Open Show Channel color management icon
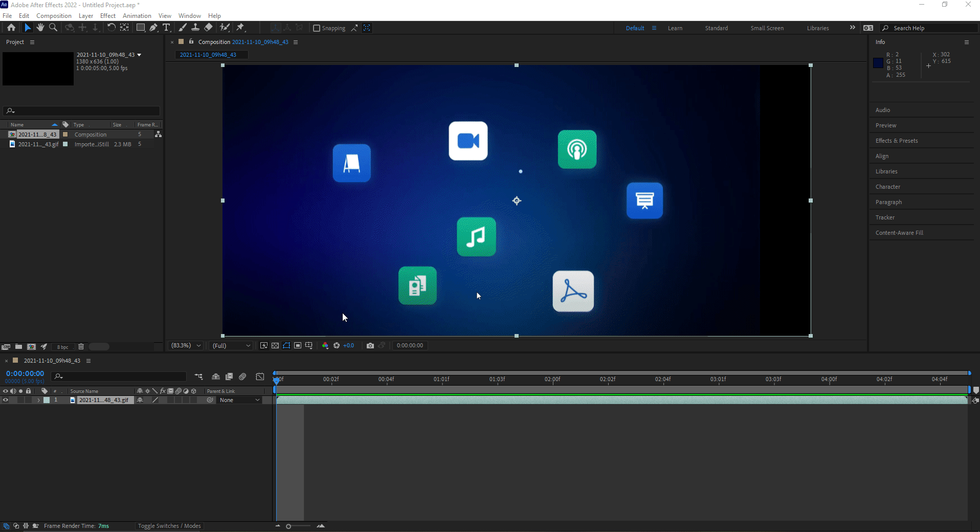This screenshot has width=980, height=532. [x=325, y=346]
